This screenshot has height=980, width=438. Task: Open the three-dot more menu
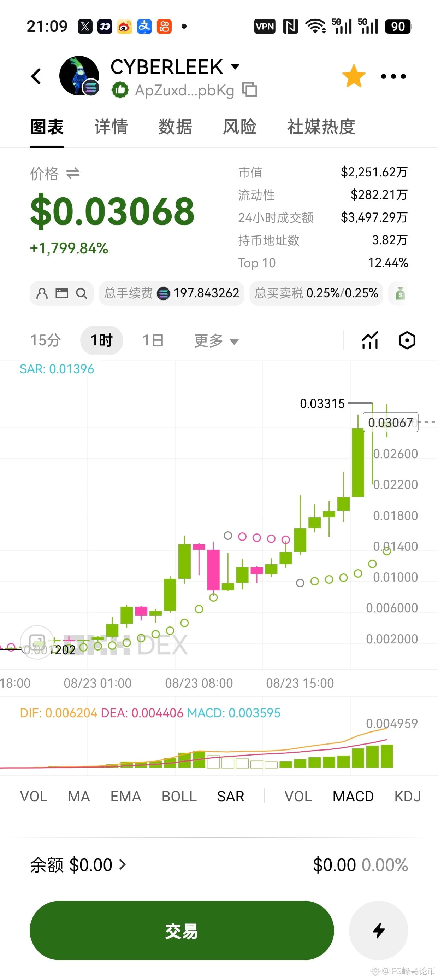393,76
